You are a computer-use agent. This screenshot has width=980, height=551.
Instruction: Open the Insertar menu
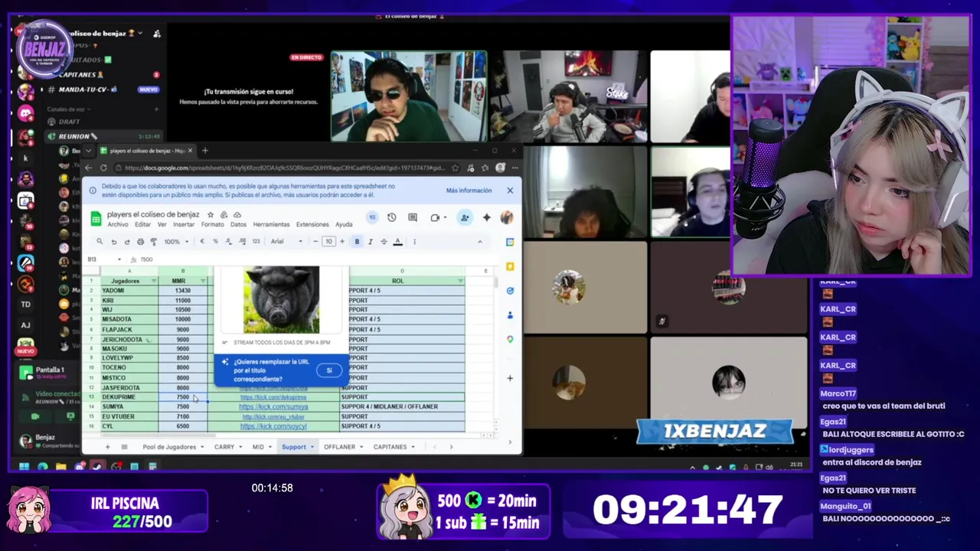pyautogui.click(x=184, y=224)
